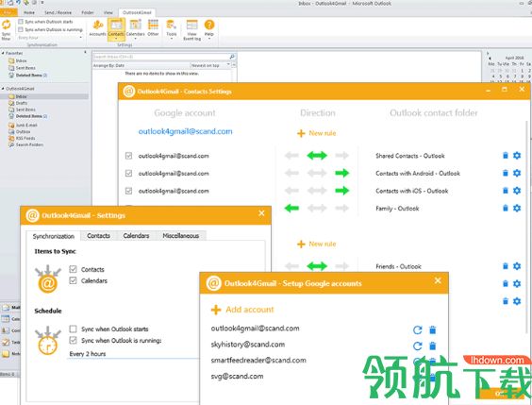Switch to the Home ribbon tab
532x405 pixels.
(x=29, y=12)
